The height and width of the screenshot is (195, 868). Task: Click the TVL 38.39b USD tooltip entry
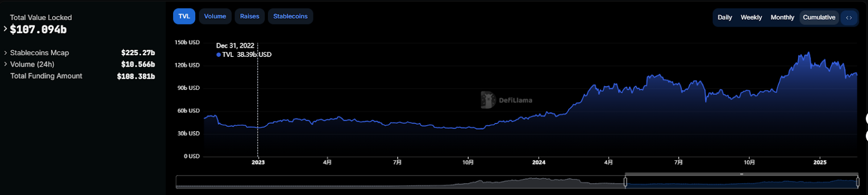tap(244, 55)
